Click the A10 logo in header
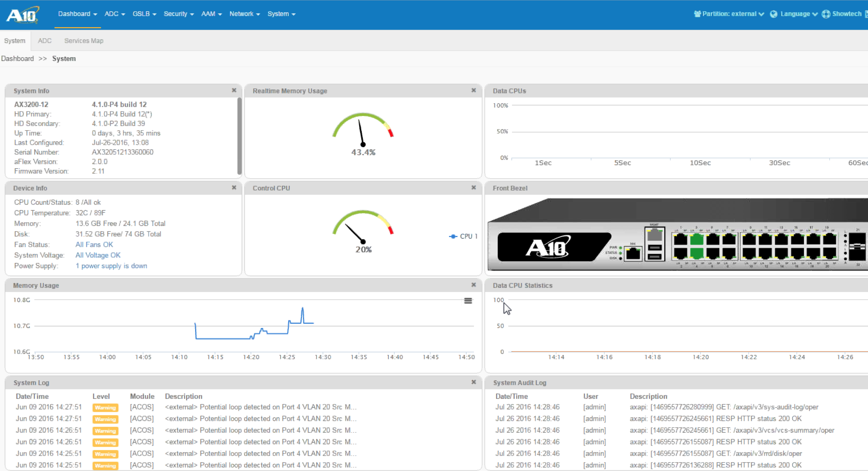The width and height of the screenshot is (868, 471). 23,15
